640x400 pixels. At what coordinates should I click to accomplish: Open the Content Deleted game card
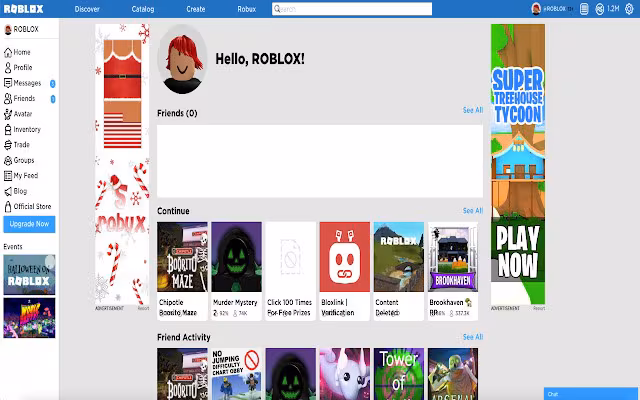(x=399, y=271)
